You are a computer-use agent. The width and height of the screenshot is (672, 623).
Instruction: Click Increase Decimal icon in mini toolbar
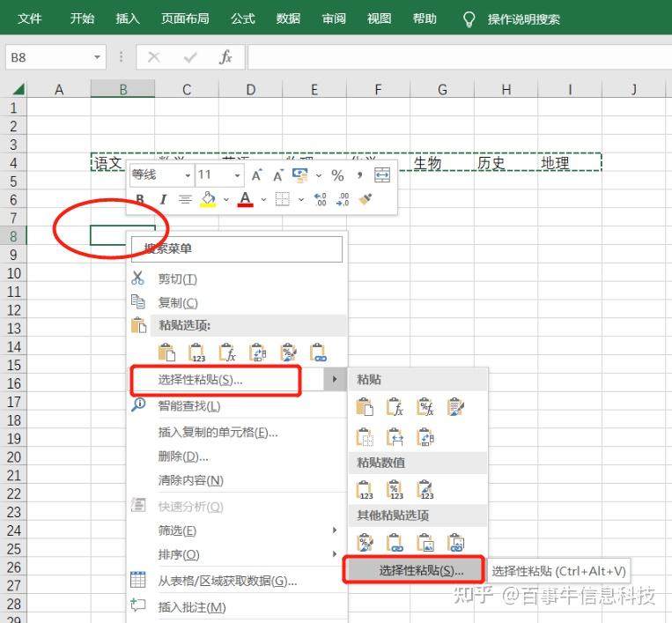[x=321, y=199]
